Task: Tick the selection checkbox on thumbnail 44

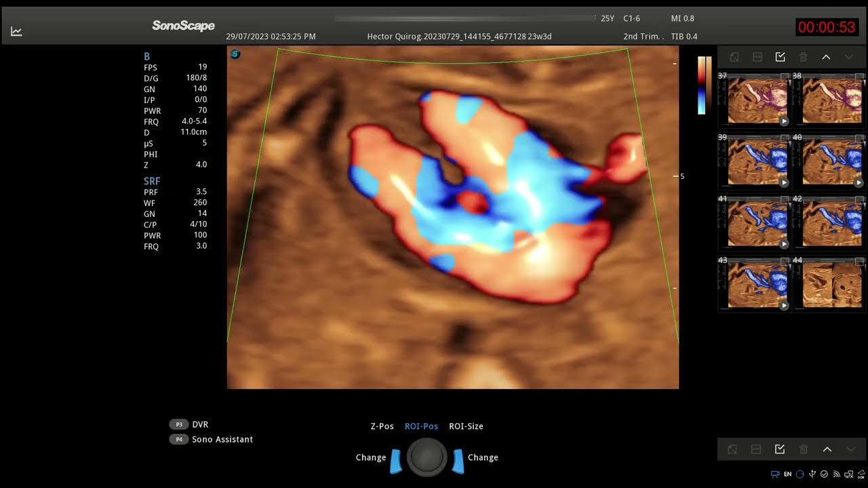Action: [x=859, y=262]
